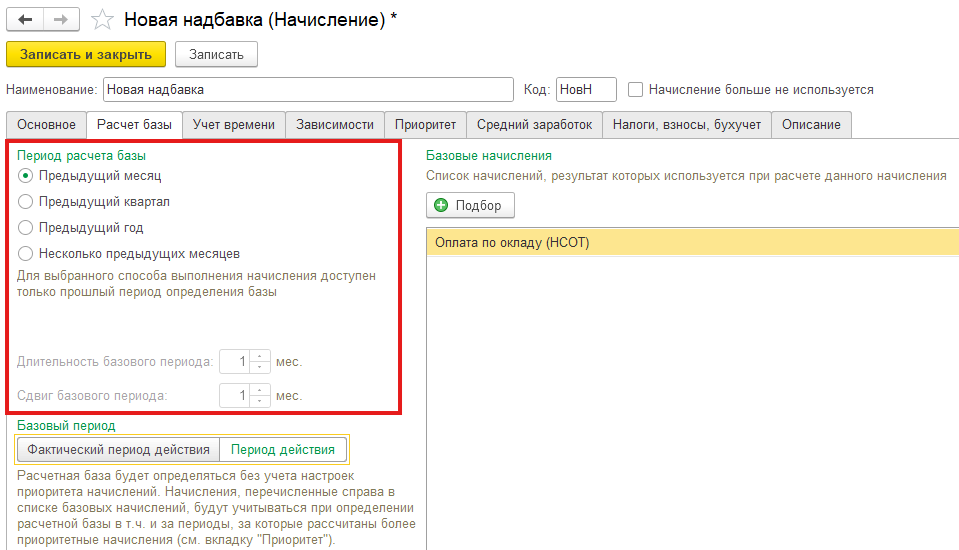Open the Приоритет tab

point(425,125)
